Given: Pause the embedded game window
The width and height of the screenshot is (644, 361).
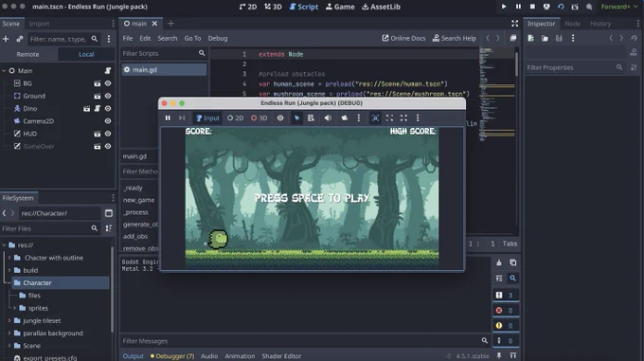Looking at the screenshot, I should [x=168, y=117].
